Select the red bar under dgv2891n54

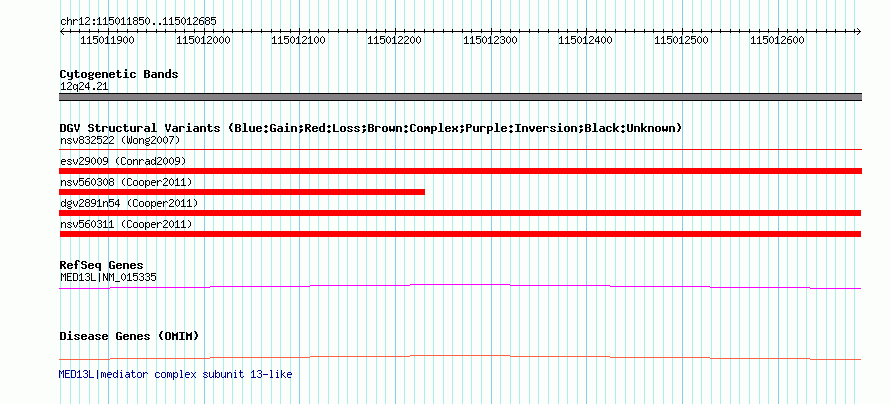(460, 213)
